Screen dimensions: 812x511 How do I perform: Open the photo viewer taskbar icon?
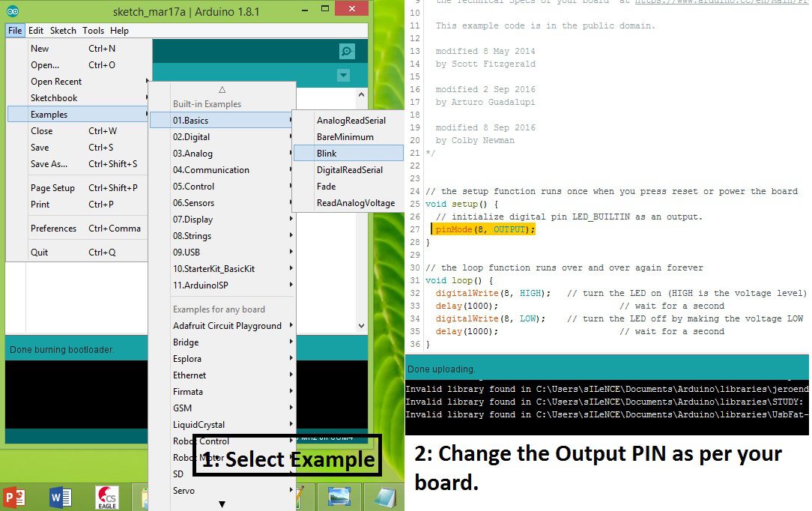tap(339, 497)
